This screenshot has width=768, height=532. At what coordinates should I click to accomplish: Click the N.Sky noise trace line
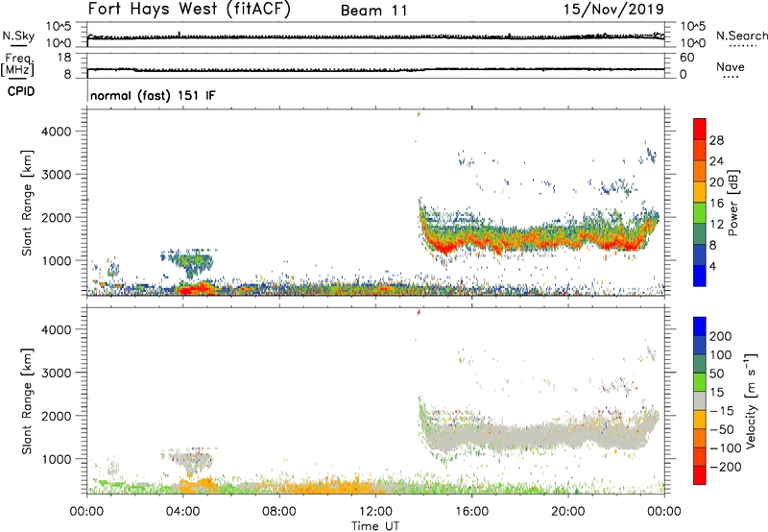[x=375, y=37]
